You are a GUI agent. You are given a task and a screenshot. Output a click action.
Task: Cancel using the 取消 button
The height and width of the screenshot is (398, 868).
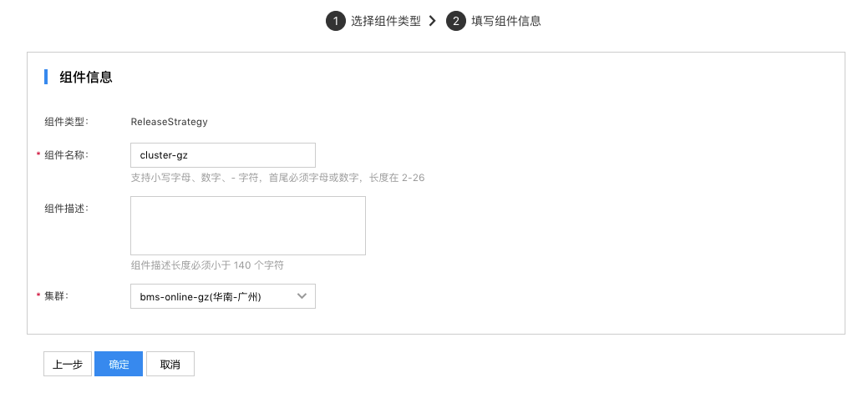170,364
